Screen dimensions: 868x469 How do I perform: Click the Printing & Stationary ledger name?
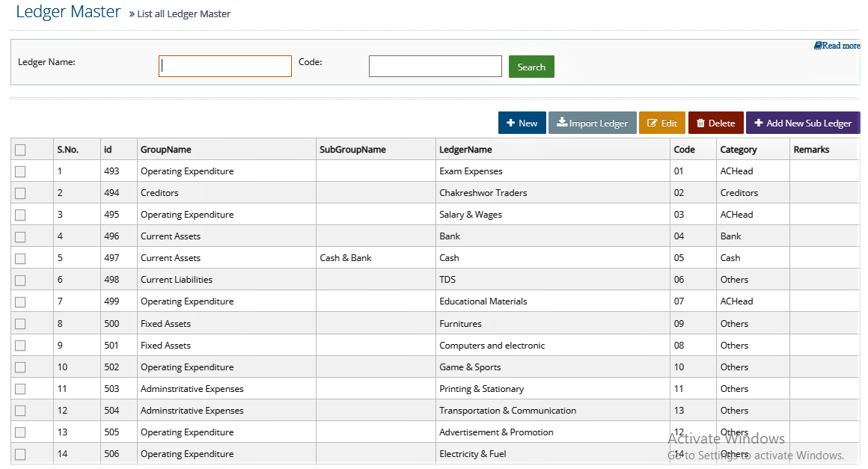click(x=482, y=388)
